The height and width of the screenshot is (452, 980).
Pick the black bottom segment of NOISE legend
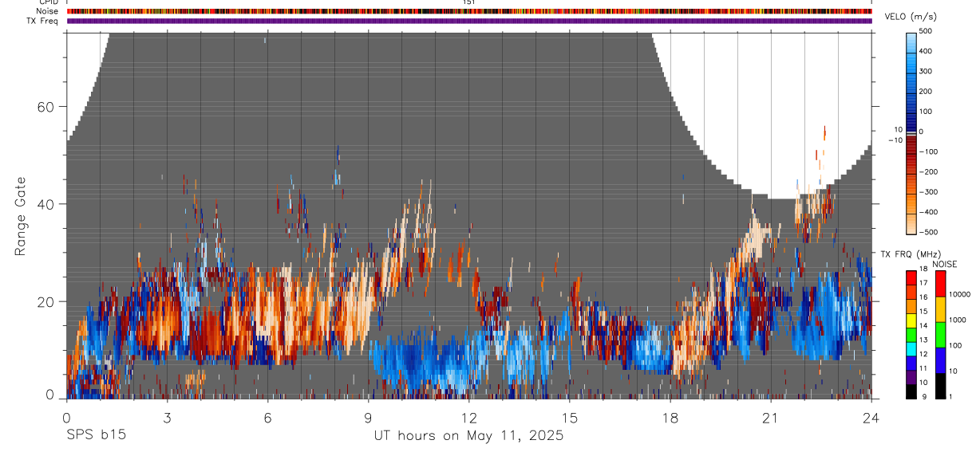click(940, 386)
